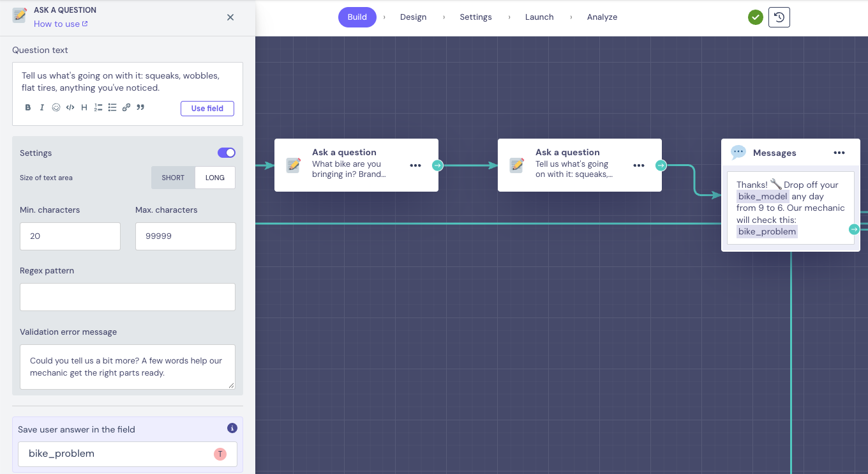Open the Analyze step
The height and width of the screenshot is (474, 868).
tap(602, 17)
